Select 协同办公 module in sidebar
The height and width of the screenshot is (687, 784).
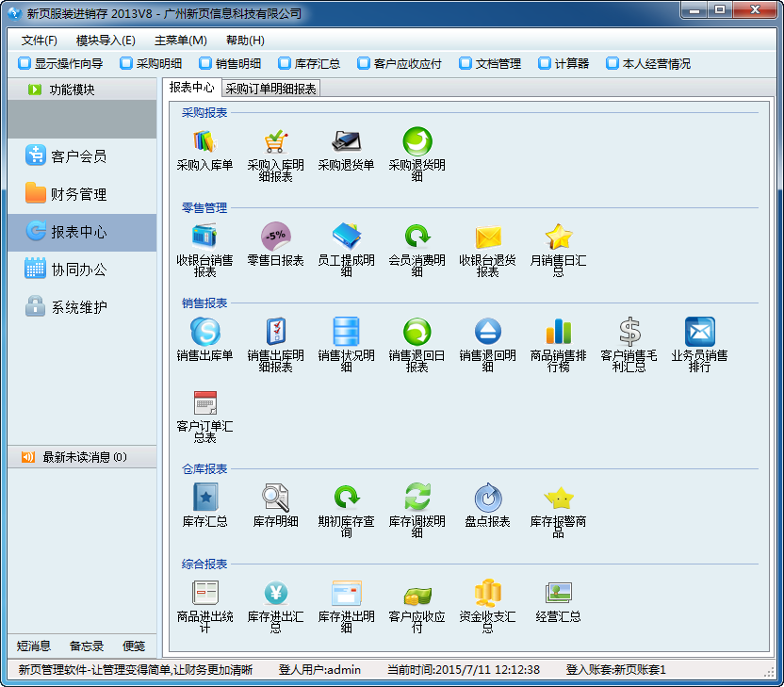[82, 270]
